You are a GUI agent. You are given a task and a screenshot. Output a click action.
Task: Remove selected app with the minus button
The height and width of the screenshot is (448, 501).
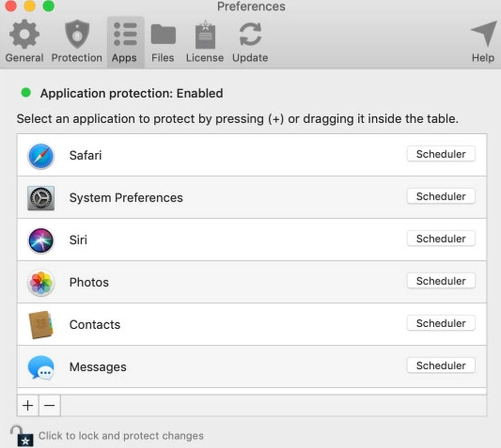click(49, 405)
